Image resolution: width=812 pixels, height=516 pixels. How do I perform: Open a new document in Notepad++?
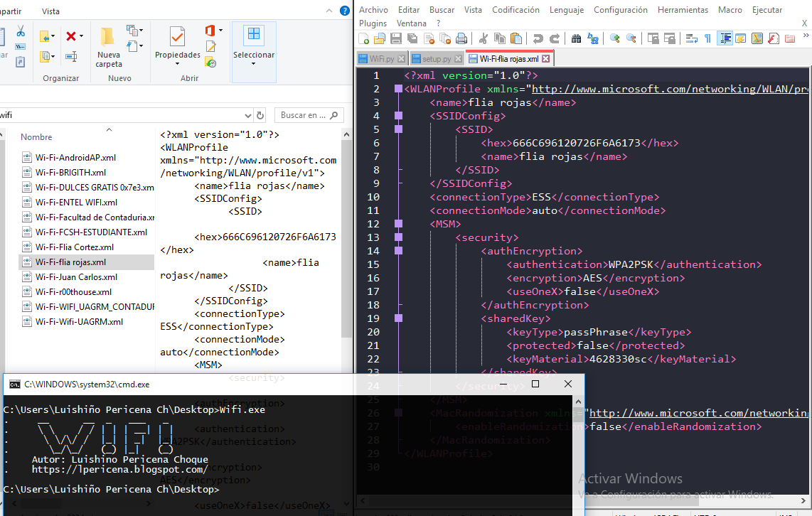tap(364, 39)
